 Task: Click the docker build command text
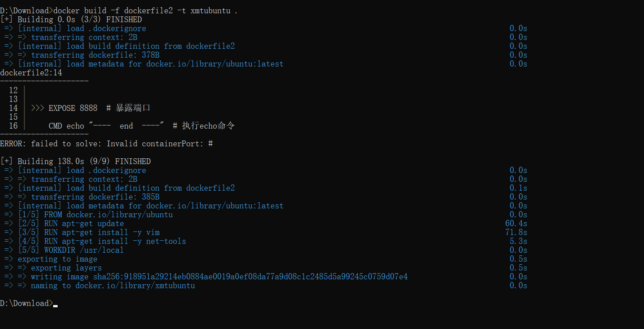coord(145,11)
